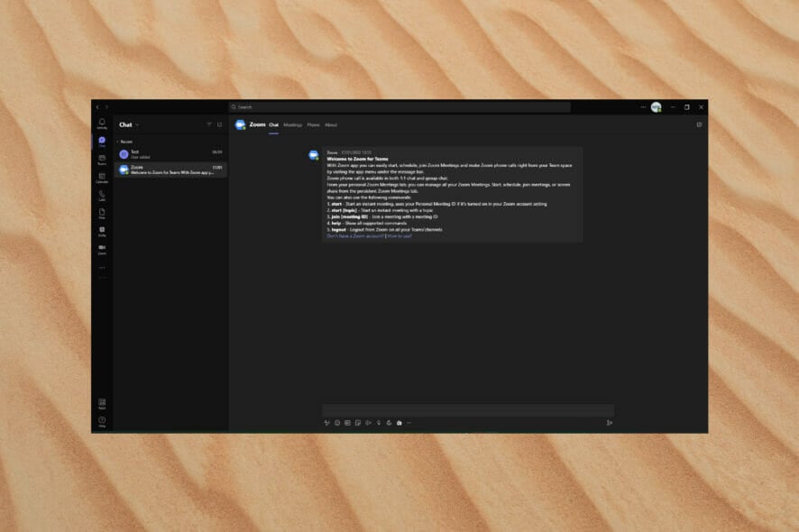Go back using the left arrow
The image size is (799, 532).
click(97, 107)
